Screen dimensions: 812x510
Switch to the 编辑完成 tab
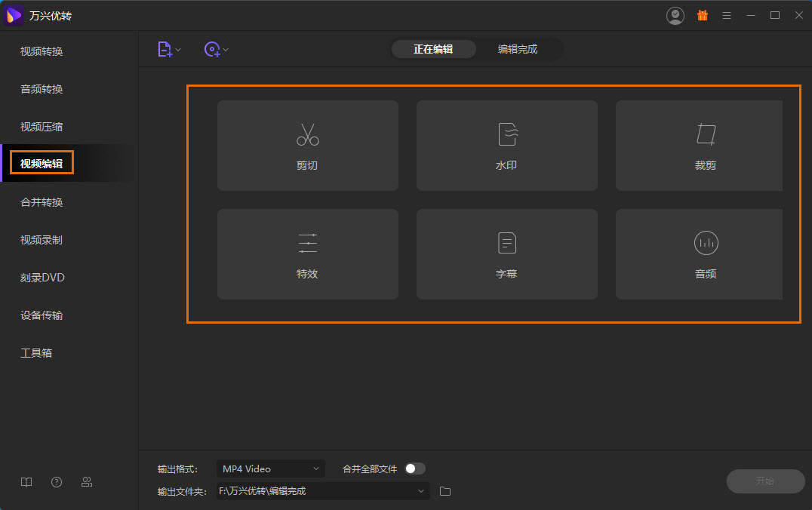click(x=518, y=49)
